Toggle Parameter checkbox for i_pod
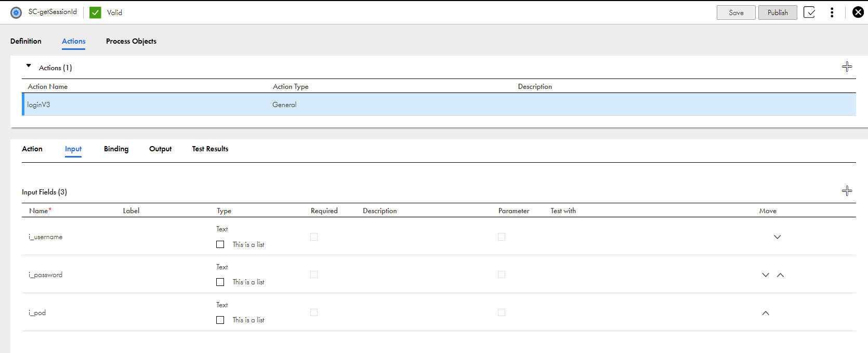The height and width of the screenshot is (353, 868). 502,312
